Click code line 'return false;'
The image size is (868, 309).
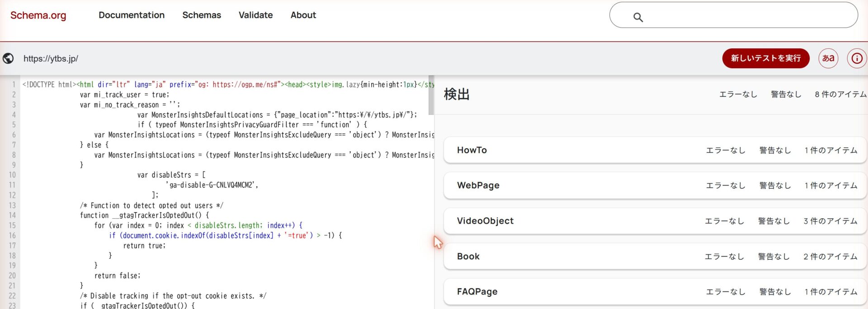tap(118, 276)
